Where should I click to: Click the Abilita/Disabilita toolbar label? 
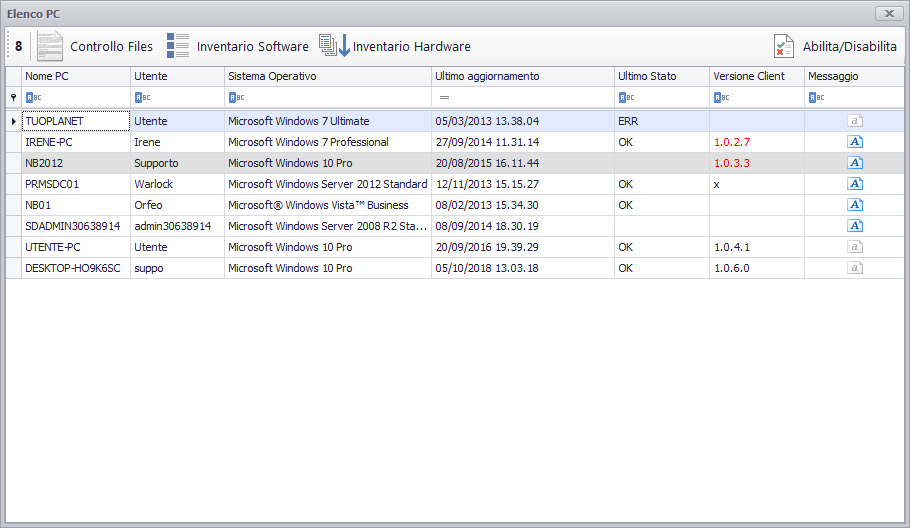pyautogui.click(x=850, y=46)
